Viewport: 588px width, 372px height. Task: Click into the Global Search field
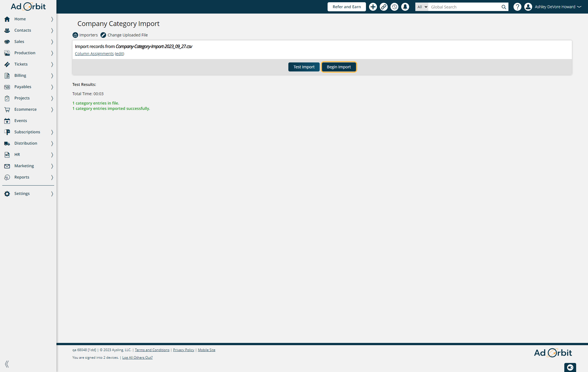[x=464, y=7]
